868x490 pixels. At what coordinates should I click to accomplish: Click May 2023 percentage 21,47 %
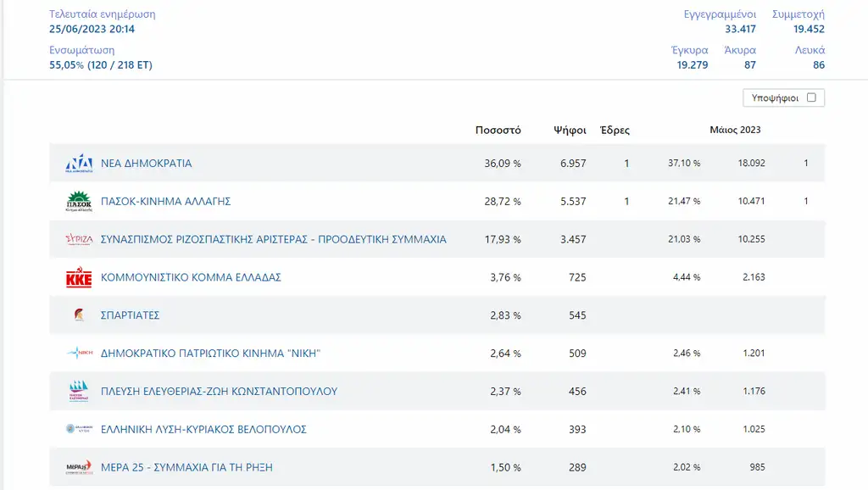(x=684, y=201)
